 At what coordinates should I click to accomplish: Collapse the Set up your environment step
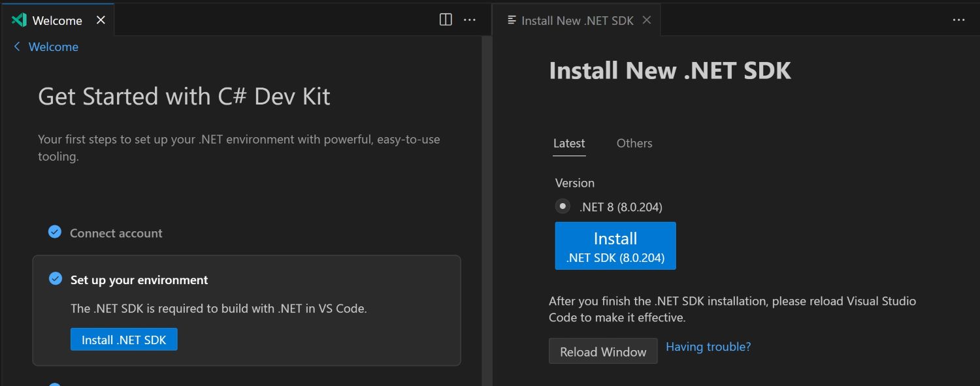pyautogui.click(x=139, y=280)
